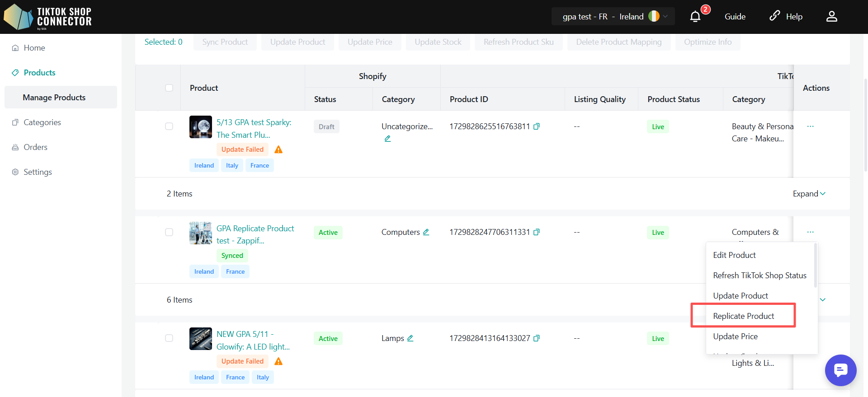Image resolution: width=868 pixels, height=397 pixels.
Task: Click the Selected: 0 counter
Action: (164, 42)
